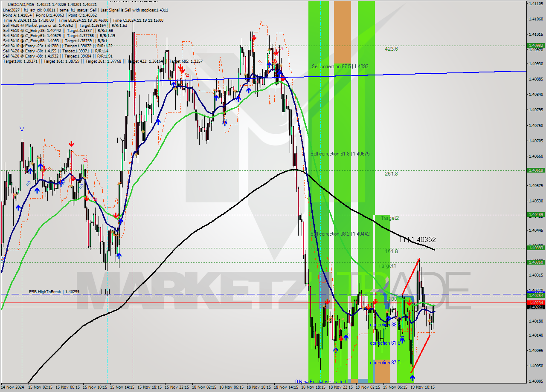The height and width of the screenshot is (392, 546).
Task: Select the green 1.40393 price tag
Action: click(536, 248)
